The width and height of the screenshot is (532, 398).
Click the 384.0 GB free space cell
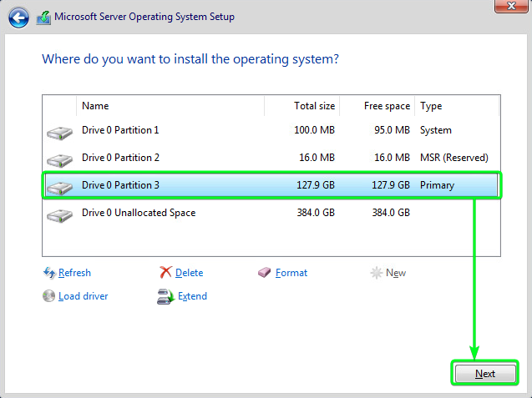[391, 213]
